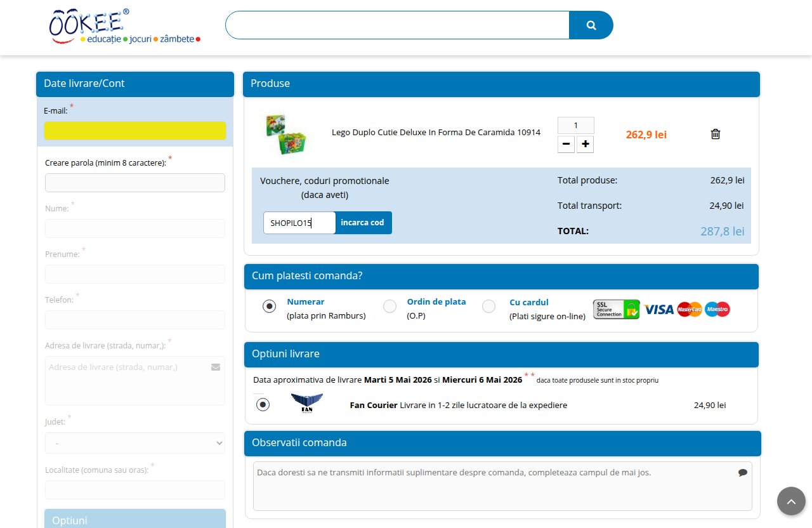Click the envelope icon in address field
The width and height of the screenshot is (812, 528).
215,367
